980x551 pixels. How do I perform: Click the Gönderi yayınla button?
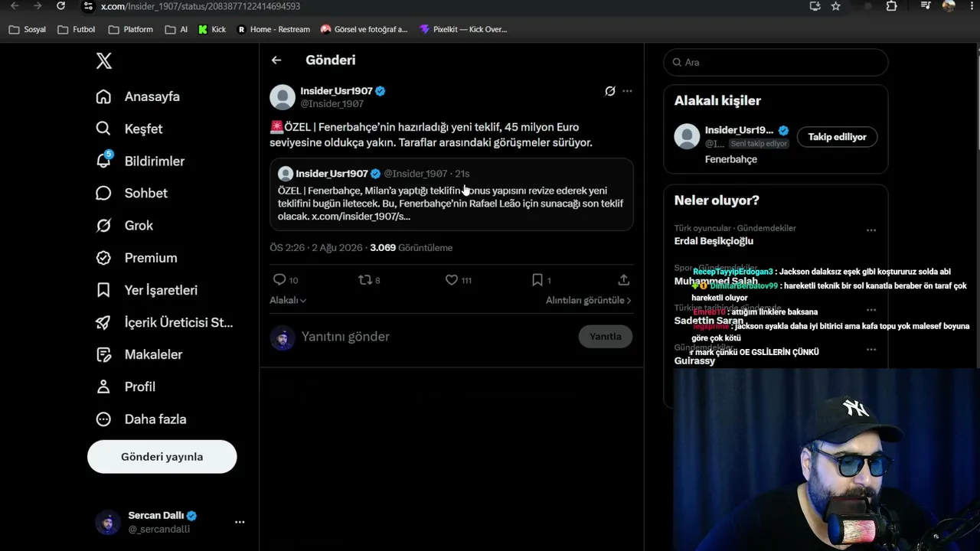pyautogui.click(x=162, y=457)
